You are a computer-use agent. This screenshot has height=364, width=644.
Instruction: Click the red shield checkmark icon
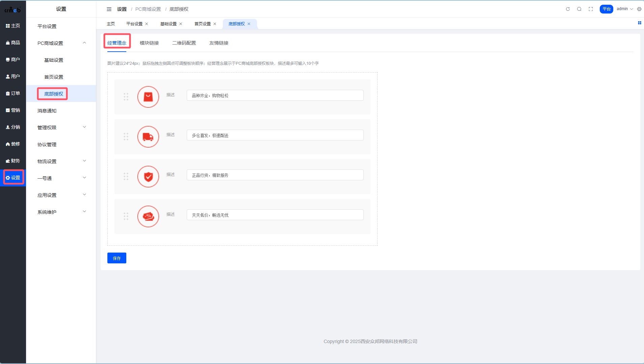pos(148,177)
